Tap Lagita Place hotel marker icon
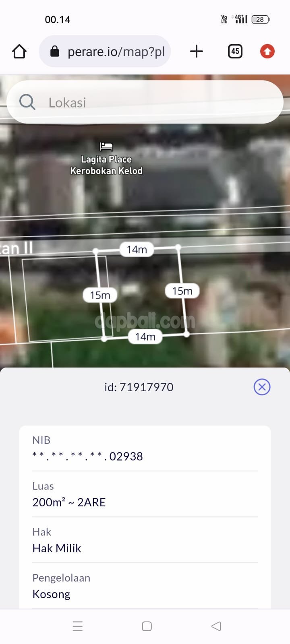The image size is (290, 644). [106, 146]
